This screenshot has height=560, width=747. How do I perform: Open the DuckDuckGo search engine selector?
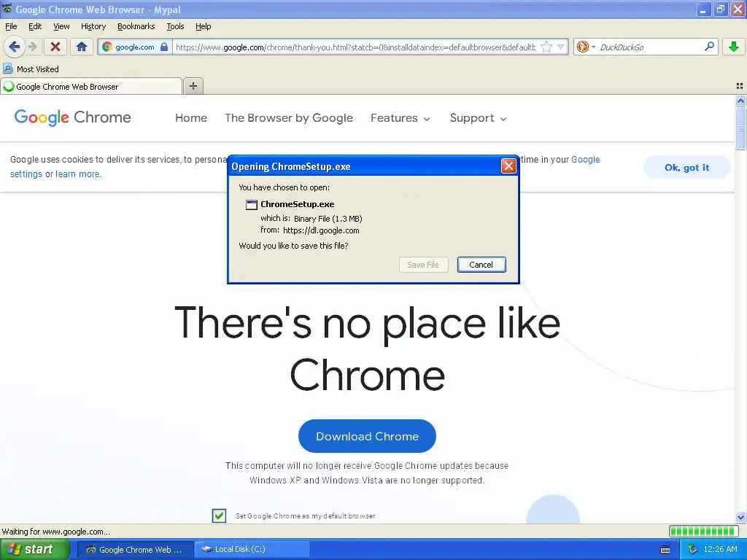click(586, 47)
